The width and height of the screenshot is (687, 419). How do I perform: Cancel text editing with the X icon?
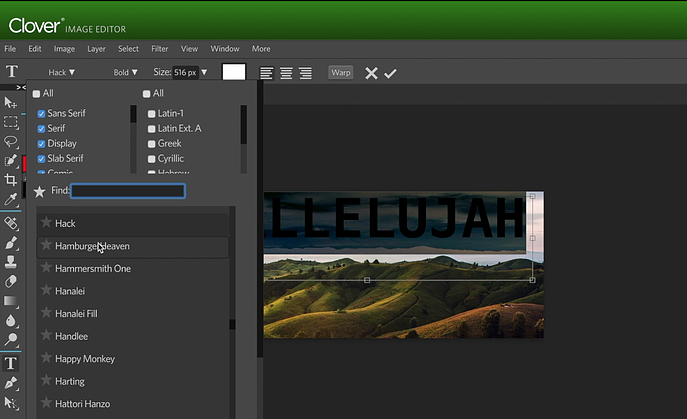[371, 73]
